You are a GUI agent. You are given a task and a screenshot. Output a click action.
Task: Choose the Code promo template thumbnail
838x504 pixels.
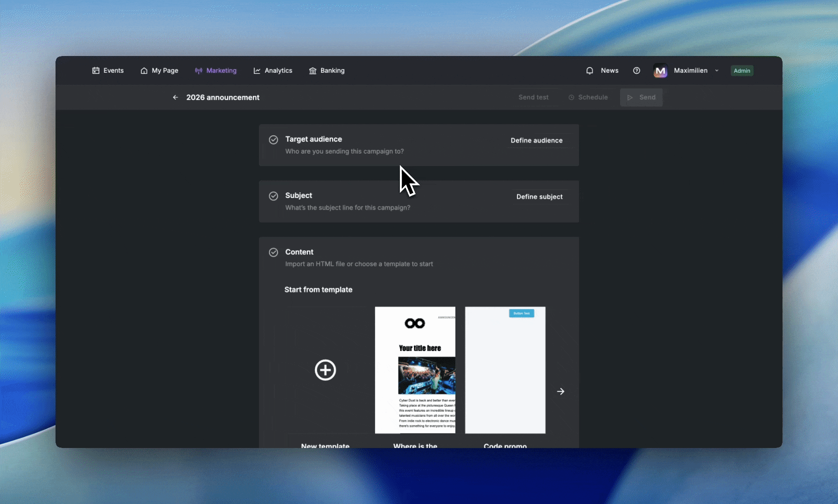click(x=505, y=370)
